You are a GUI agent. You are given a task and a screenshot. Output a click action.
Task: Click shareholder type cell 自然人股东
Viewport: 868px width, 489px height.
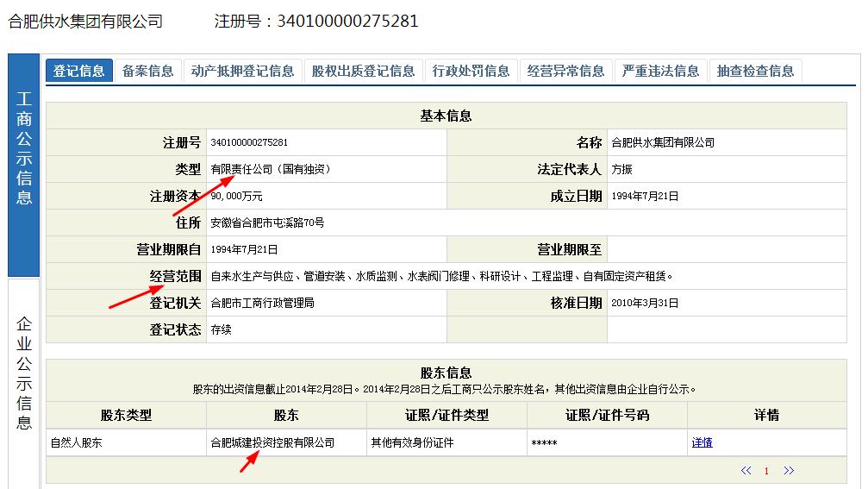[77, 442]
